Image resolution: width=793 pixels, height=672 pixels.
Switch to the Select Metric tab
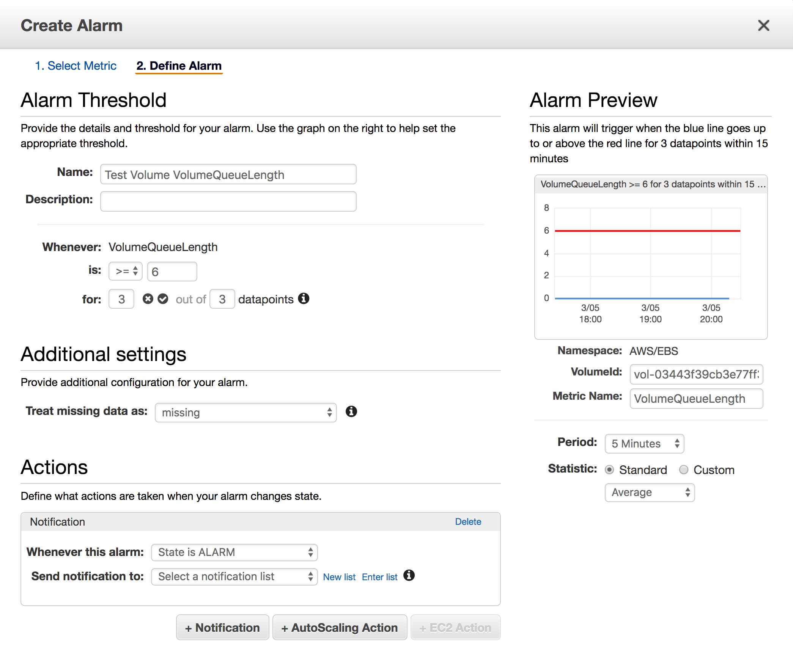76,66
